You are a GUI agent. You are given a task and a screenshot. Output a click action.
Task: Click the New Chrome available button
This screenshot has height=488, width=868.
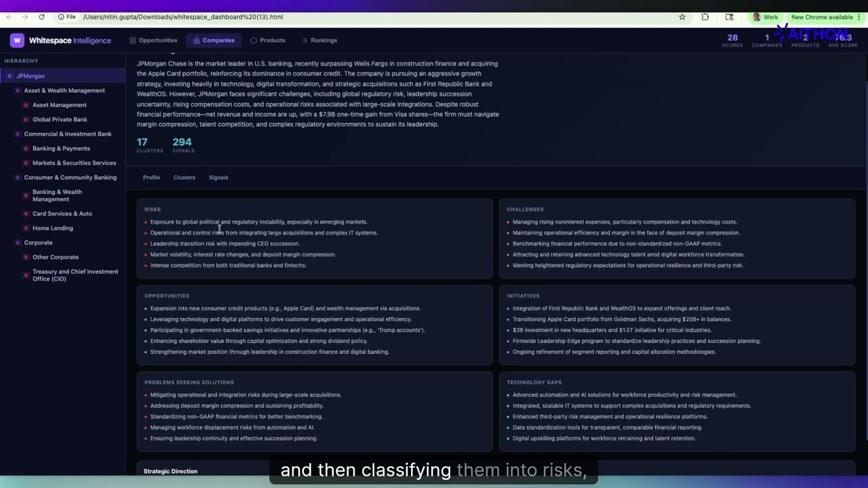825,17
